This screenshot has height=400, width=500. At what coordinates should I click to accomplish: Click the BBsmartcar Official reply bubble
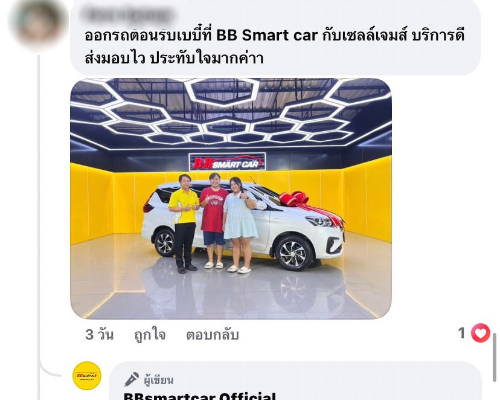click(295, 381)
